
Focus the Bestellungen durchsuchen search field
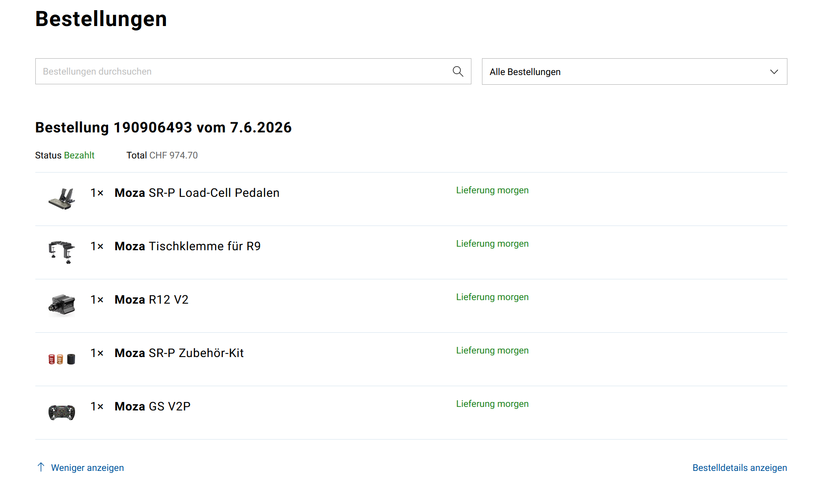coord(253,71)
